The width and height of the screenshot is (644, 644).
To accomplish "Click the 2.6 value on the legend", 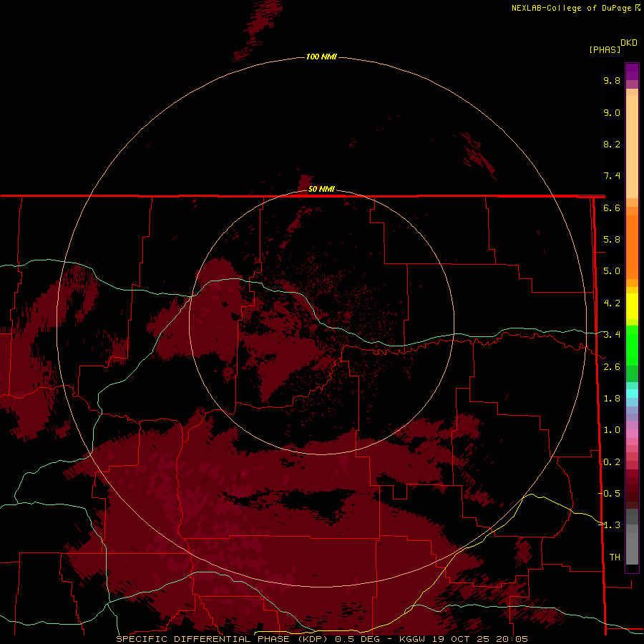I will [612, 367].
